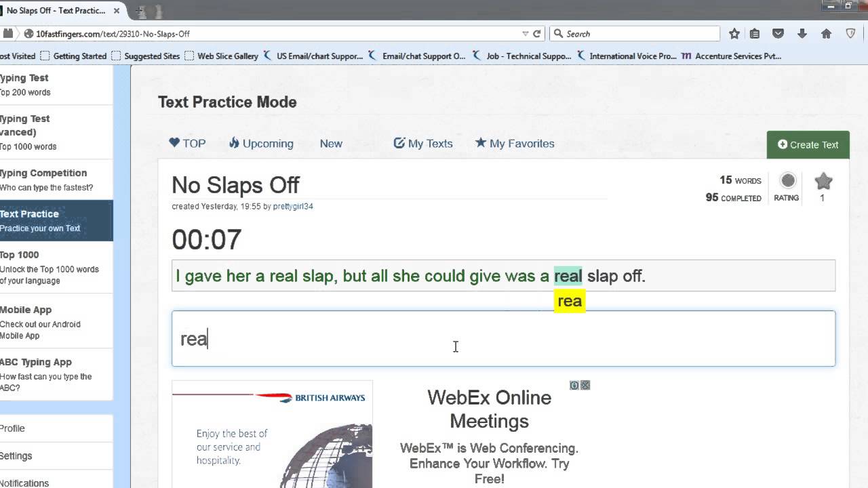
Task: Open Typing Test Top 200 words
Action: click(56, 85)
